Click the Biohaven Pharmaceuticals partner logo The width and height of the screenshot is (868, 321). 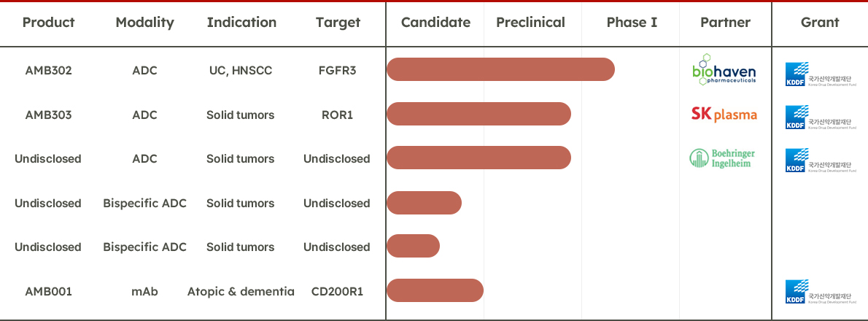point(724,70)
